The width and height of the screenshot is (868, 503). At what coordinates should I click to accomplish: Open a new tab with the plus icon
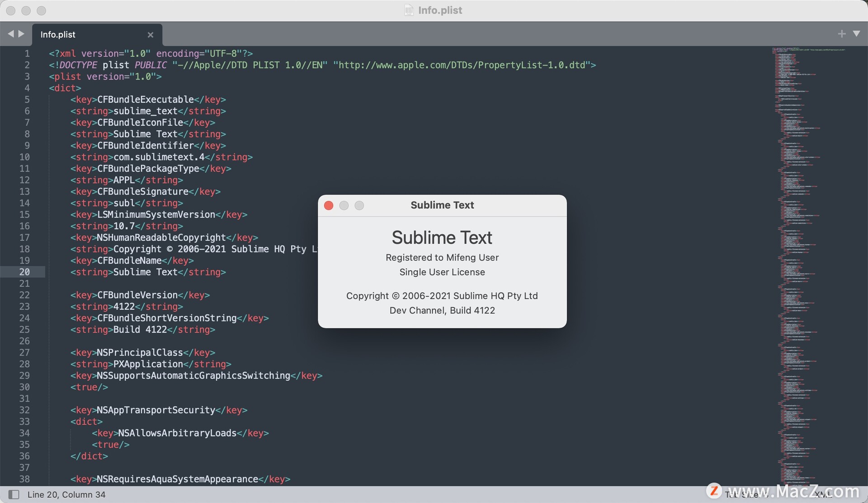(x=842, y=33)
